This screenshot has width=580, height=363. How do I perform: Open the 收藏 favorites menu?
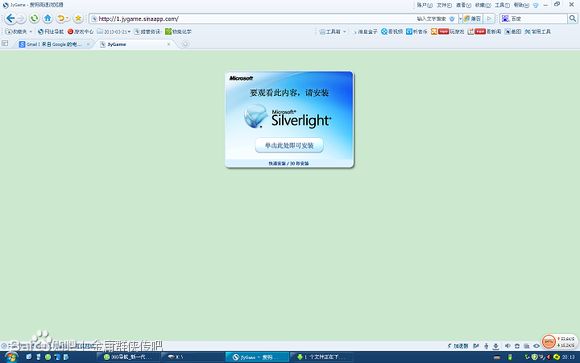coord(483,5)
